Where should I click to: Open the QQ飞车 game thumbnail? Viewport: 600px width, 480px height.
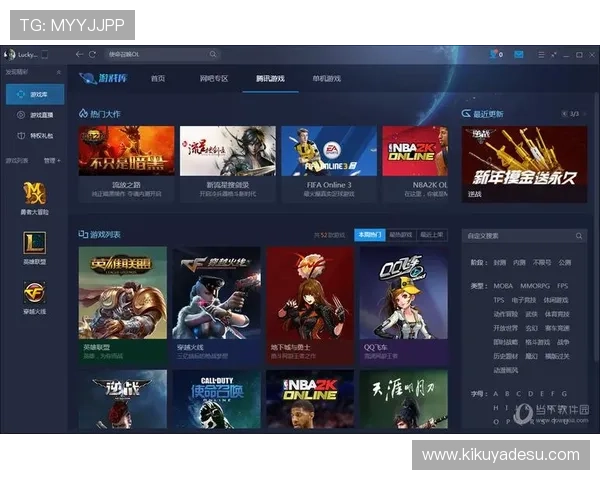pyautogui.click(x=403, y=300)
